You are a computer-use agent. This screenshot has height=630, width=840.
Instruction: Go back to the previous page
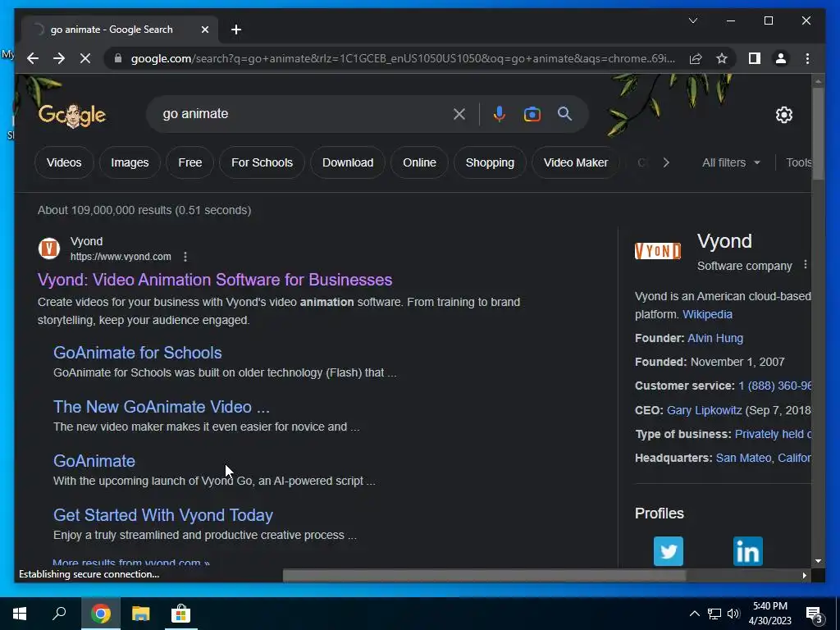pos(33,58)
